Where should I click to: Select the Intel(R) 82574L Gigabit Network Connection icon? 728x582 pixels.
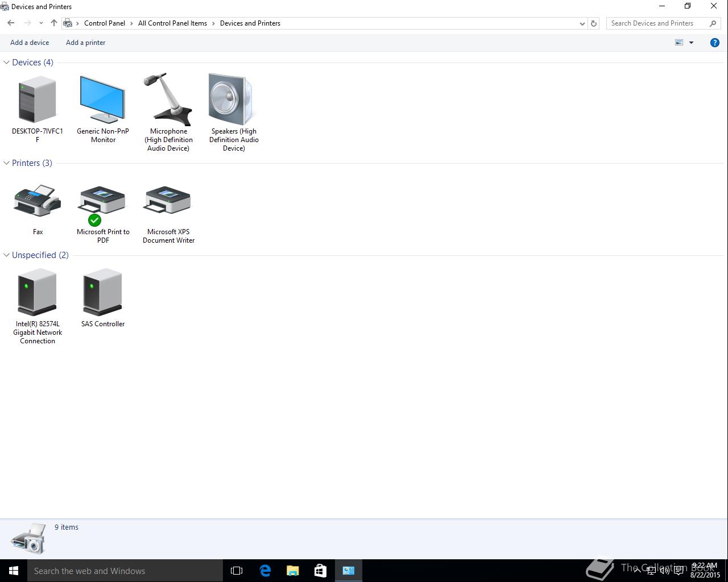(x=38, y=293)
